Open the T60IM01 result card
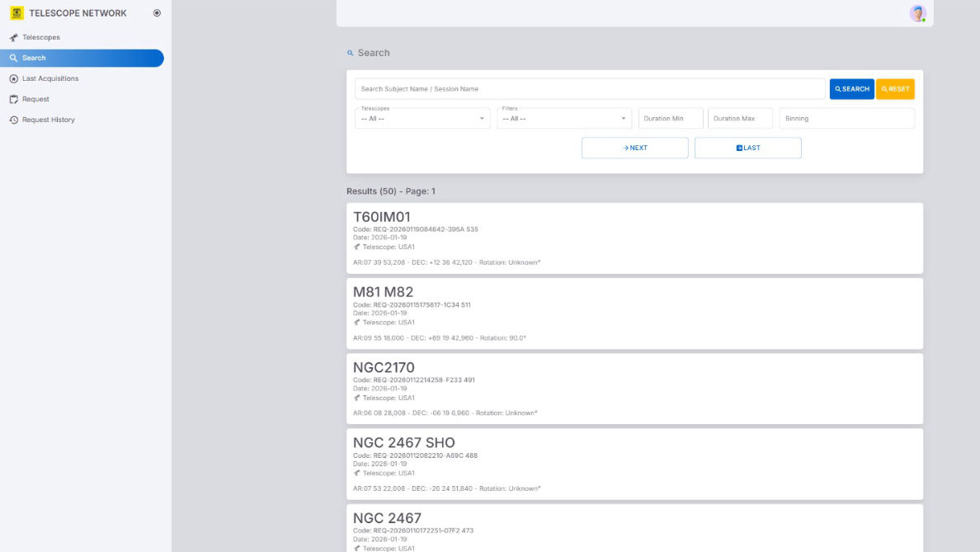980x552 pixels. [x=634, y=238]
